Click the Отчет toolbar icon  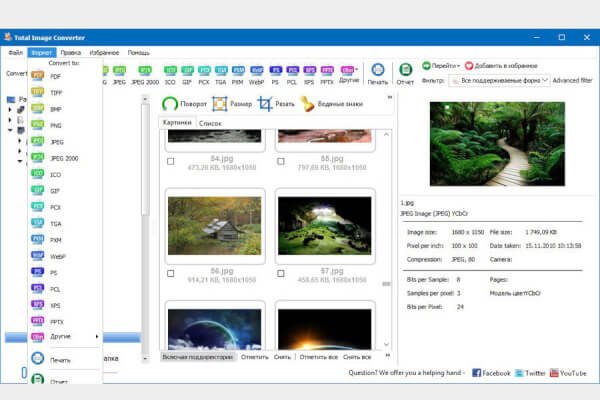point(405,74)
